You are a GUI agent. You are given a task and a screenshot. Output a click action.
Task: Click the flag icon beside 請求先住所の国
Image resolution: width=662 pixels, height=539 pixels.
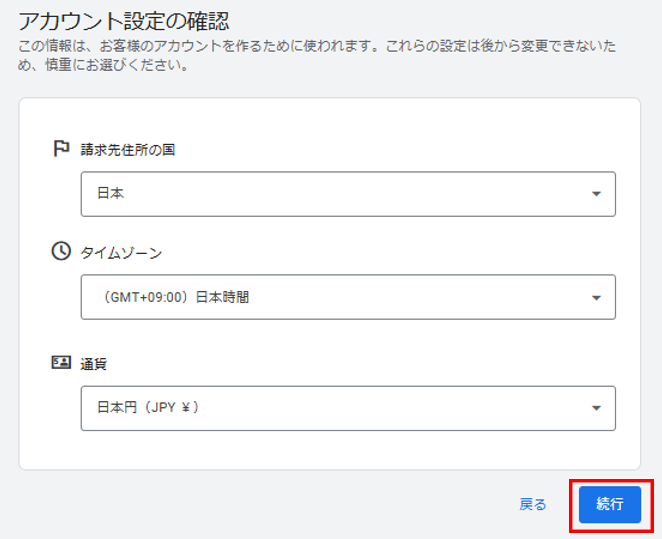pos(61,149)
